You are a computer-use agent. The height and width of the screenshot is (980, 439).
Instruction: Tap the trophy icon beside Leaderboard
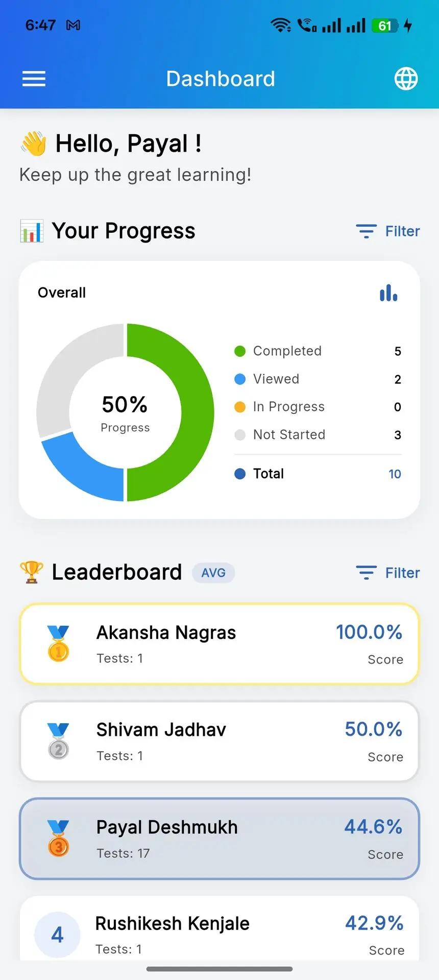(31, 572)
